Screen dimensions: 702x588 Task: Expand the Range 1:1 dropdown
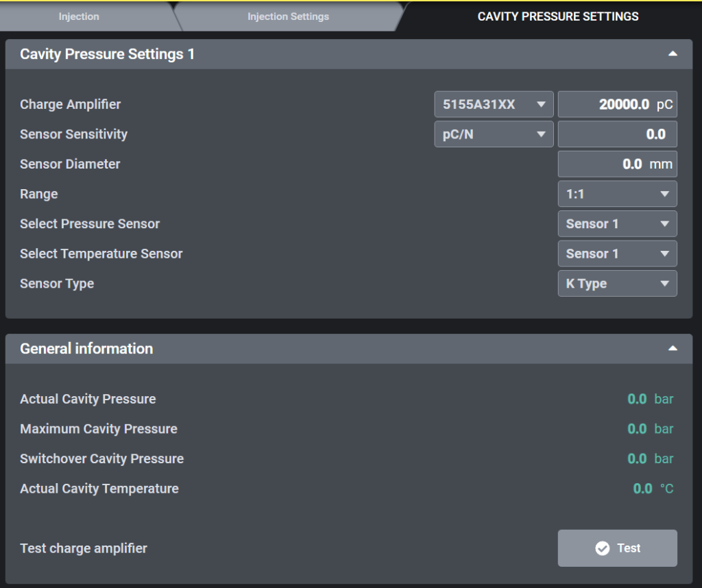[x=617, y=194]
